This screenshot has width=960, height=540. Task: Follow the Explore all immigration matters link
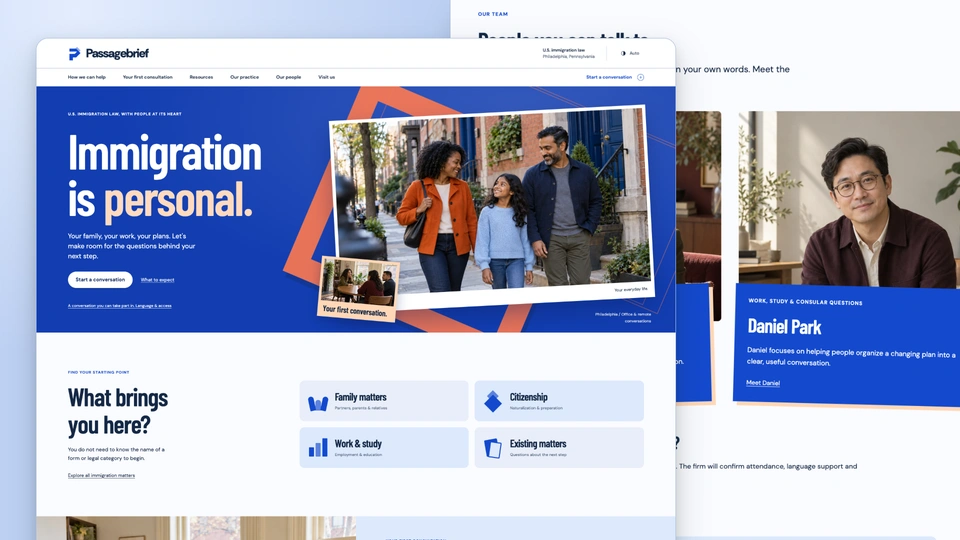[102, 475]
